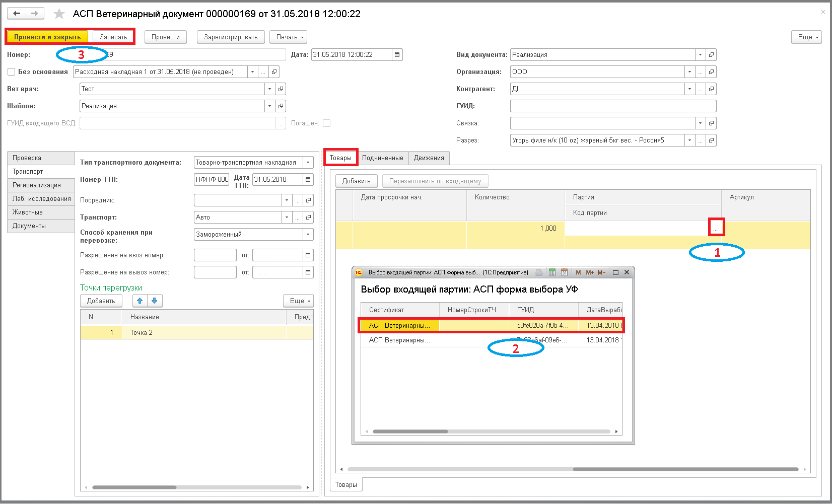Go forward with the right arrow button
This screenshot has width=832, height=504.
pos(35,14)
